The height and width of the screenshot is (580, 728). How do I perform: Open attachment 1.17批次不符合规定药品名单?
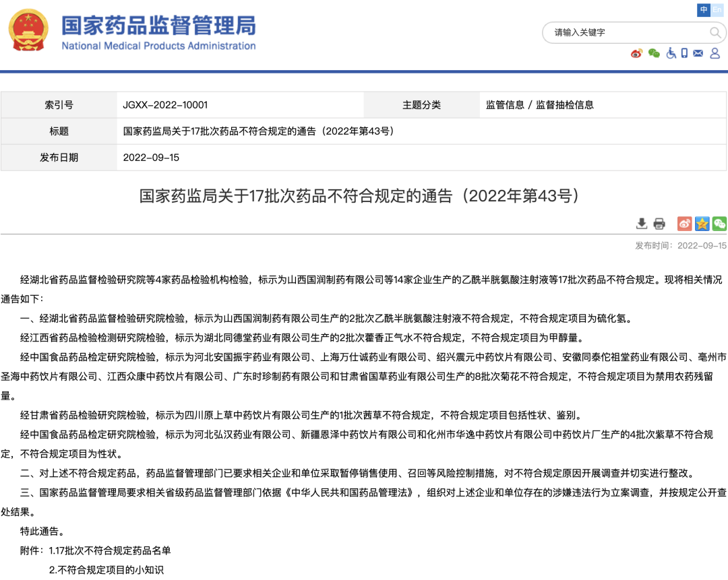[x=110, y=551]
